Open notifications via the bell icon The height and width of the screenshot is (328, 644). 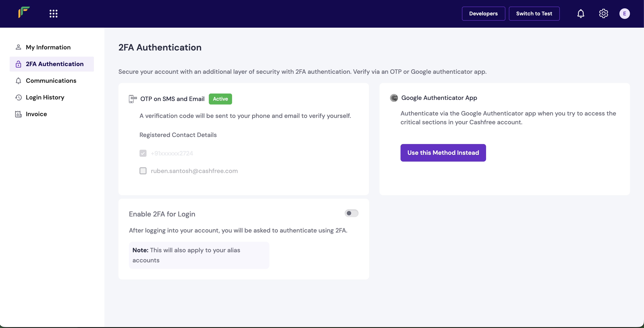[581, 14]
